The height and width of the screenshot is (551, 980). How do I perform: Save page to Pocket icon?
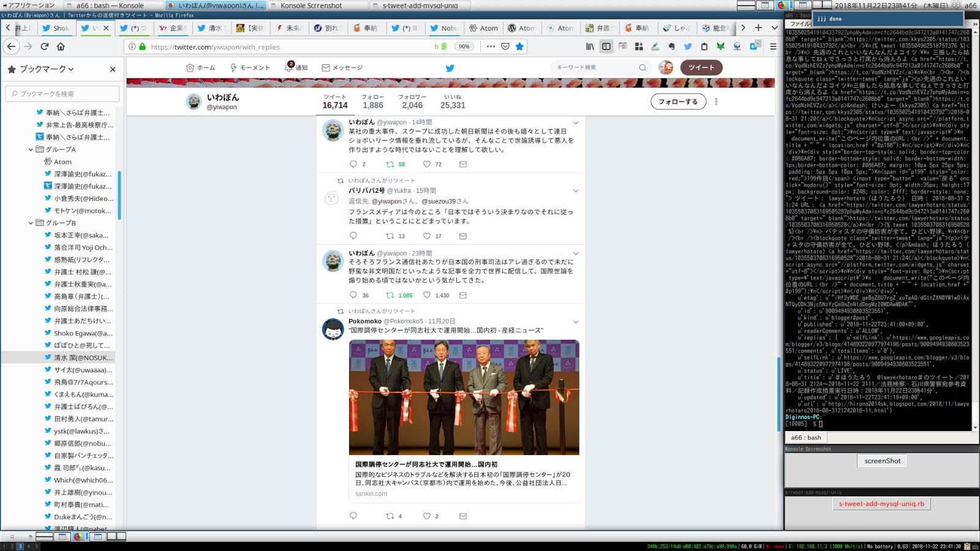505,47
